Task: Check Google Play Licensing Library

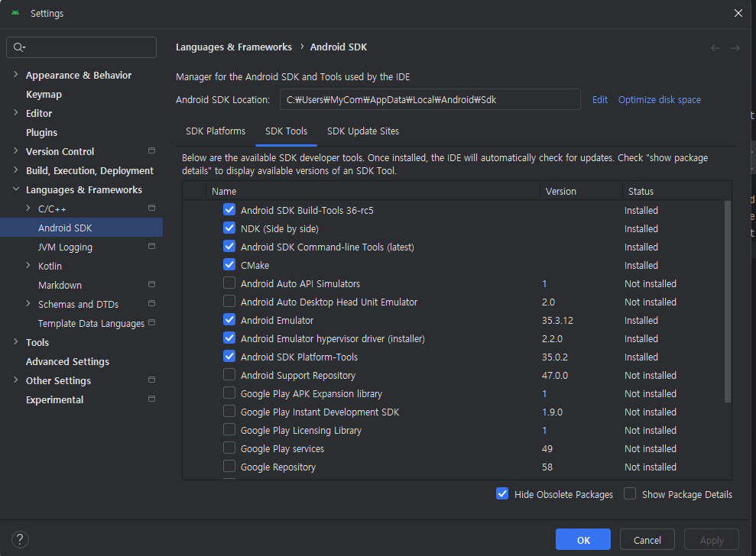Action: (x=229, y=429)
